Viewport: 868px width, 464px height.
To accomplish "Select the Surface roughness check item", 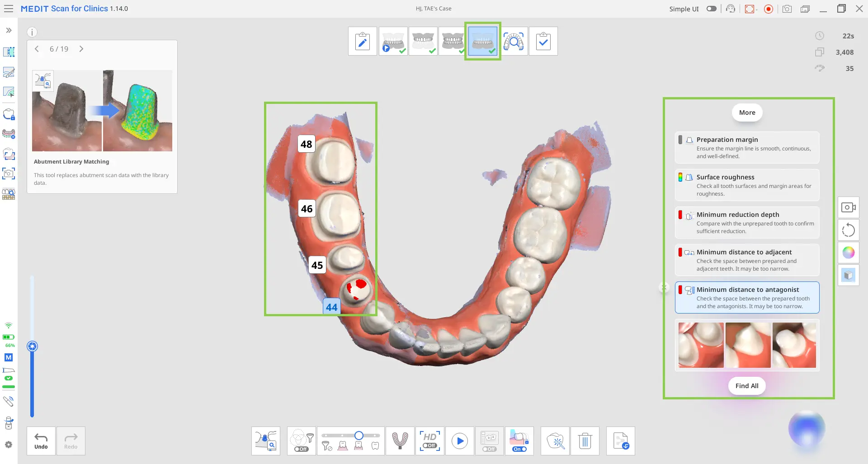I will (747, 185).
